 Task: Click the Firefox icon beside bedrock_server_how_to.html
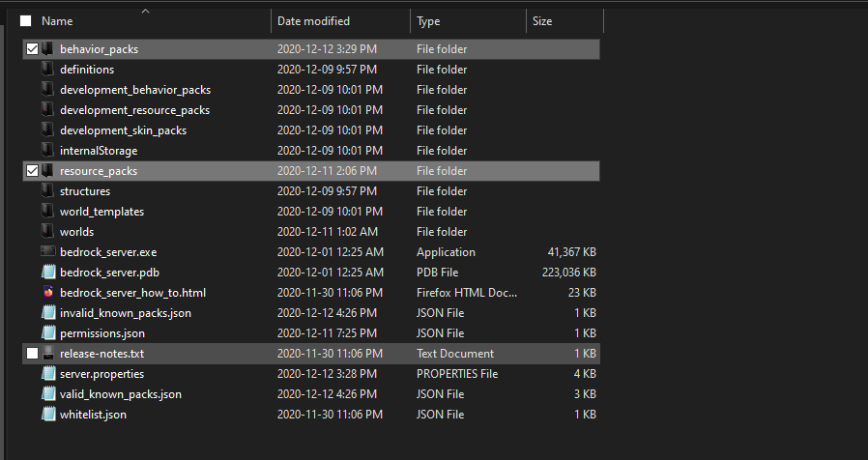[48, 293]
